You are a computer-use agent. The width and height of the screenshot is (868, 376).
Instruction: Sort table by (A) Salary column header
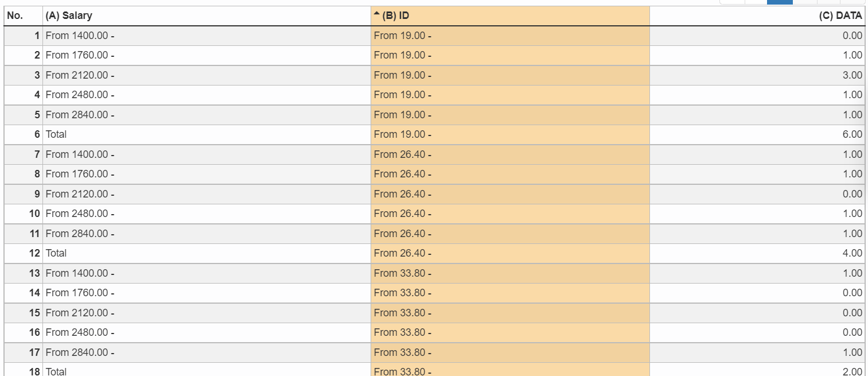tap(207, 16)
